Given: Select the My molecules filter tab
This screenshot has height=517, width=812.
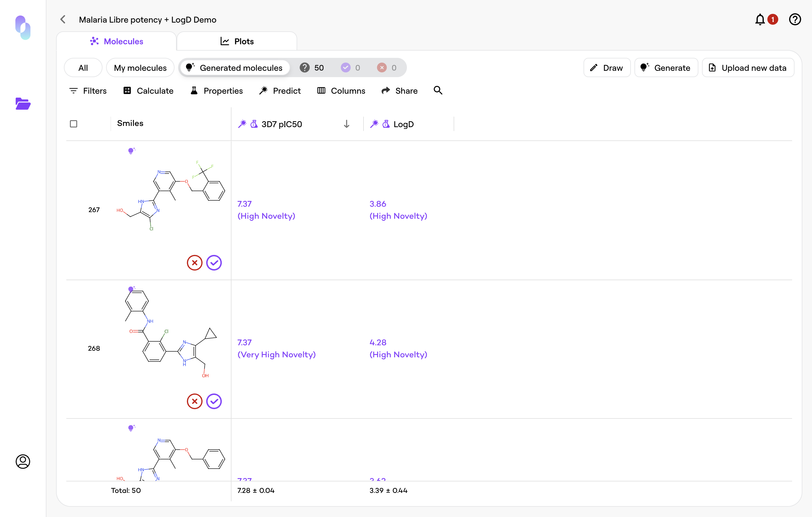Looking at the screenshot, I should (140, 68).
